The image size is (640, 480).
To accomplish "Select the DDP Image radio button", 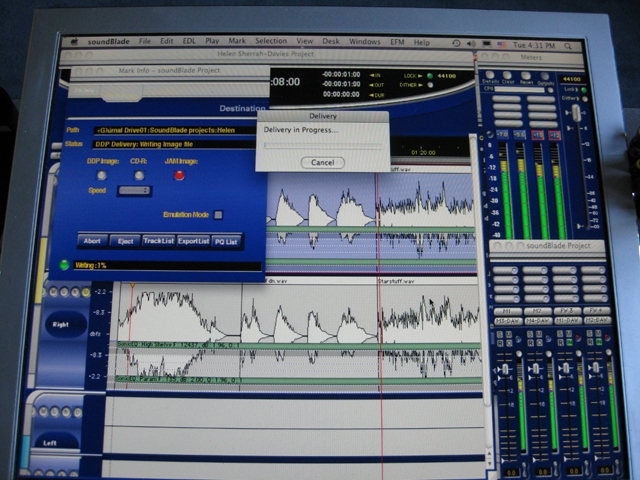I will 101,175.
